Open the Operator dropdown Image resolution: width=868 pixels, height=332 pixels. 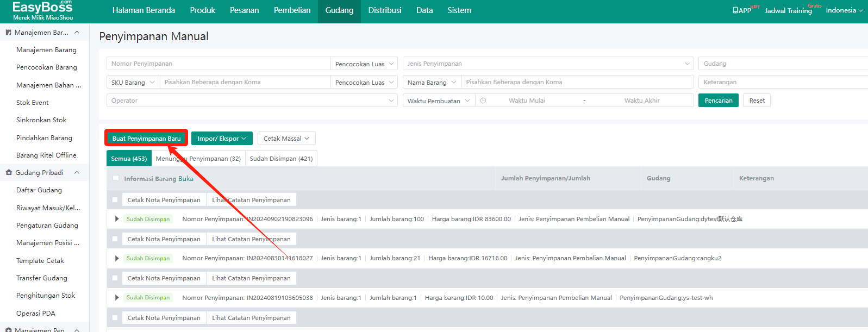[252, 101]
